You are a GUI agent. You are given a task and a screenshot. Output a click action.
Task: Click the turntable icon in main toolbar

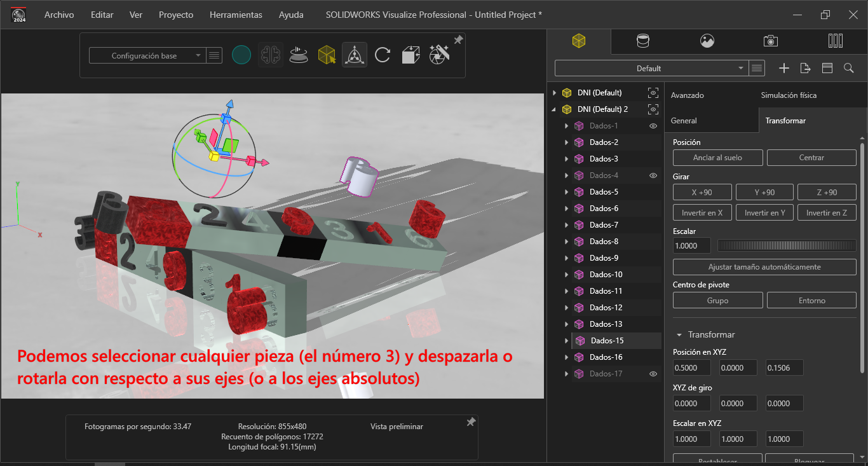[299, 55]
